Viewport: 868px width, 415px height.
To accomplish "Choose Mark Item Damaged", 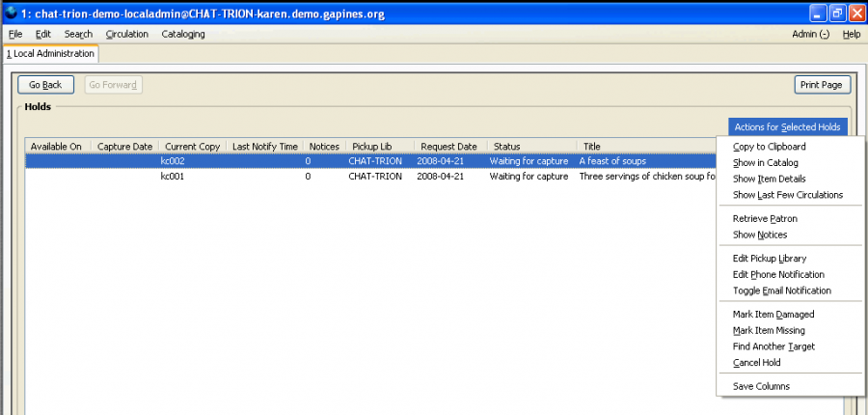I will pos(773,315).
